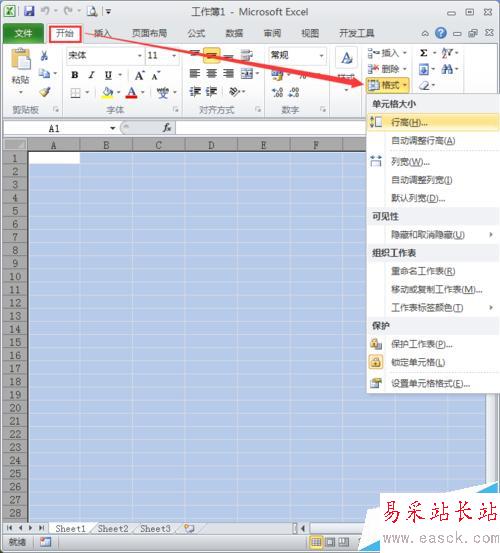This screenshot has height=553, width=500.
Task: Click the Cut scissors icon
Action: [44, 55]
